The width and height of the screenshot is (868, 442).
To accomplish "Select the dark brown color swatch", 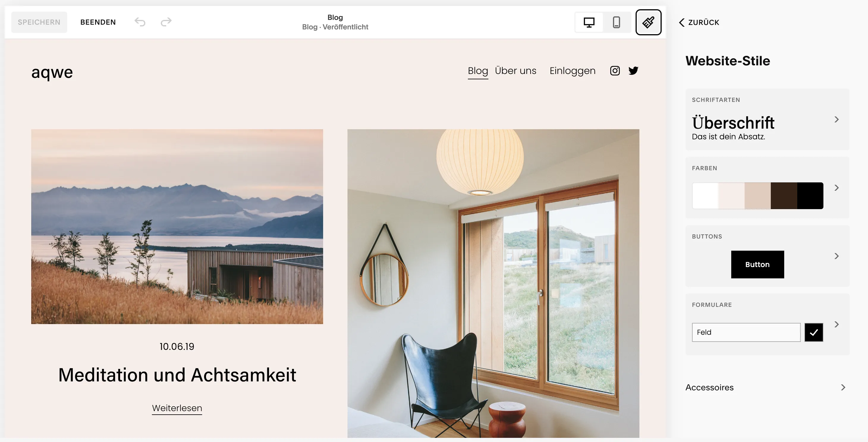I will (784, 195).
